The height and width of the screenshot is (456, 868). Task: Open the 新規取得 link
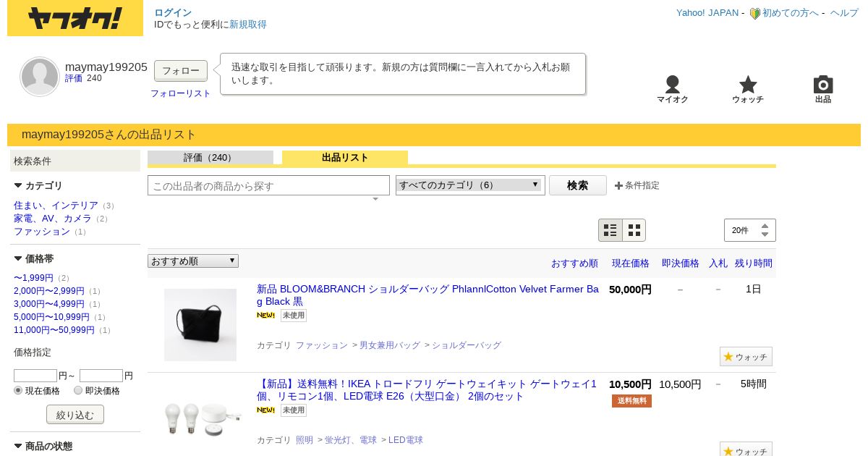click(248, 25)
